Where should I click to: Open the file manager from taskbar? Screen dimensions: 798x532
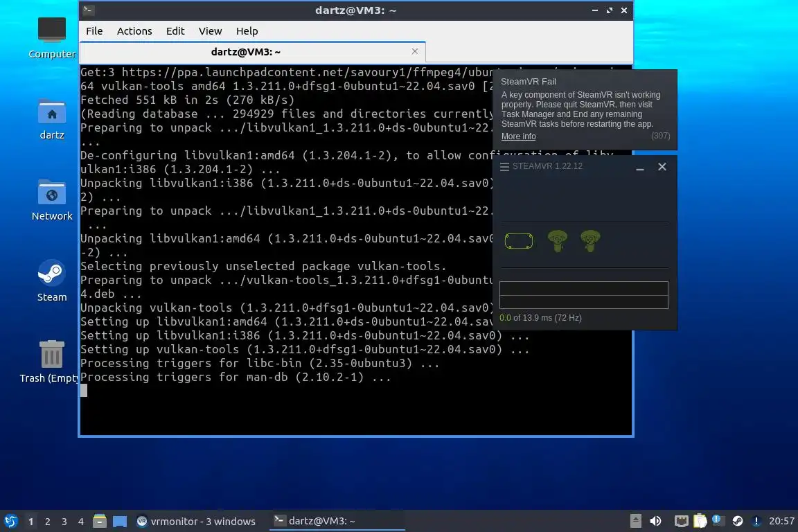coord(100,521)
